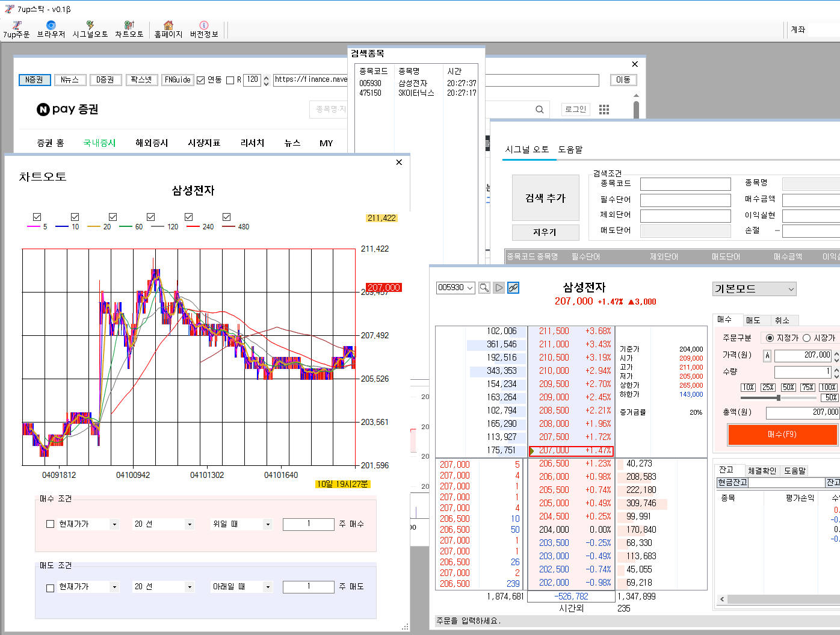Click the 지우기 clear button

pyautogui.click(x=546, y=232)
